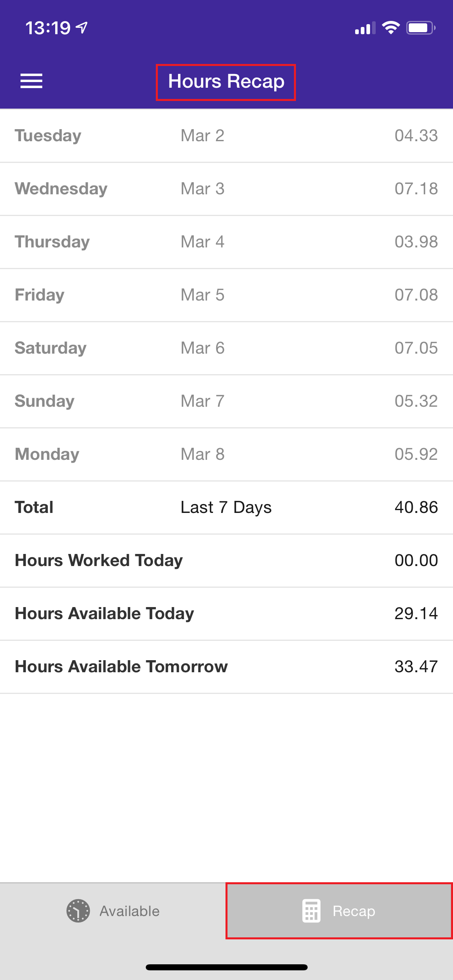Tap the Wi-Fi status icon
The width and height of the screenshot is (453, 980).
[391, 28]
